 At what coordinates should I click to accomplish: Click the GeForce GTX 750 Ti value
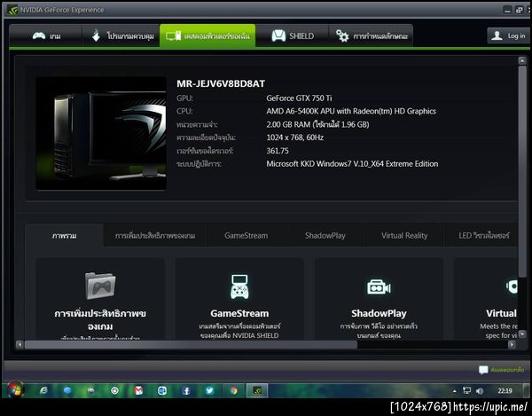(300, 98)
